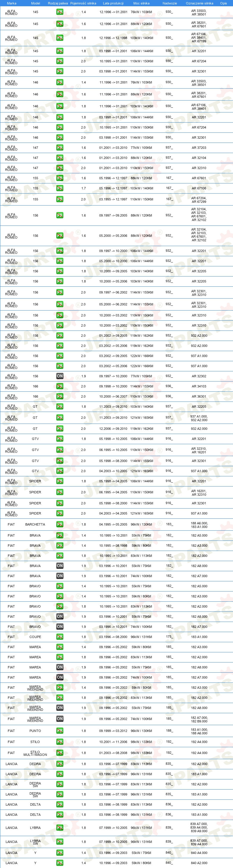Click the petrol icon in the Alfa Romeo 155 1.7 row
233x868 pixels.
click(60, 188)
